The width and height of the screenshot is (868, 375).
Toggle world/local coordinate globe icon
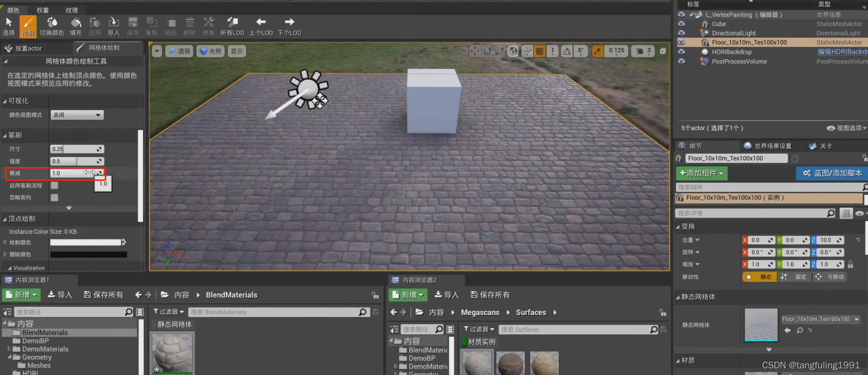click(x=513, y=51)
